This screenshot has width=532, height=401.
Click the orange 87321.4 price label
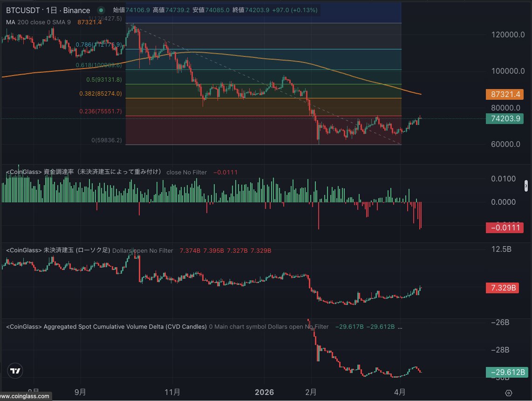click(505, 94)
